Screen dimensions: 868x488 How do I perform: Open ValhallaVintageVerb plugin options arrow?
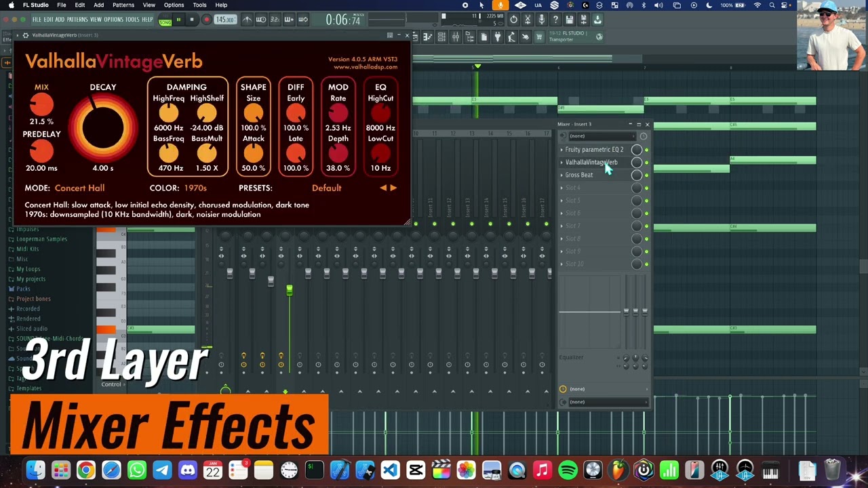(x=17, y=35)
